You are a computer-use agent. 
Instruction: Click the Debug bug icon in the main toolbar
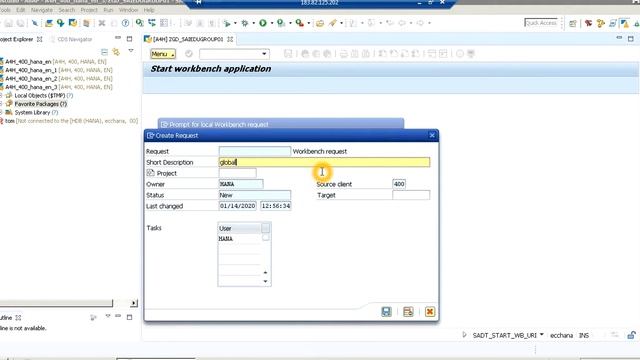click(245, 23)
